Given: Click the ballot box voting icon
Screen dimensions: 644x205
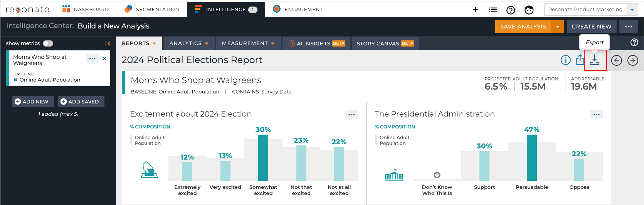Looking at the screenshot, I should tap(150, 170).
